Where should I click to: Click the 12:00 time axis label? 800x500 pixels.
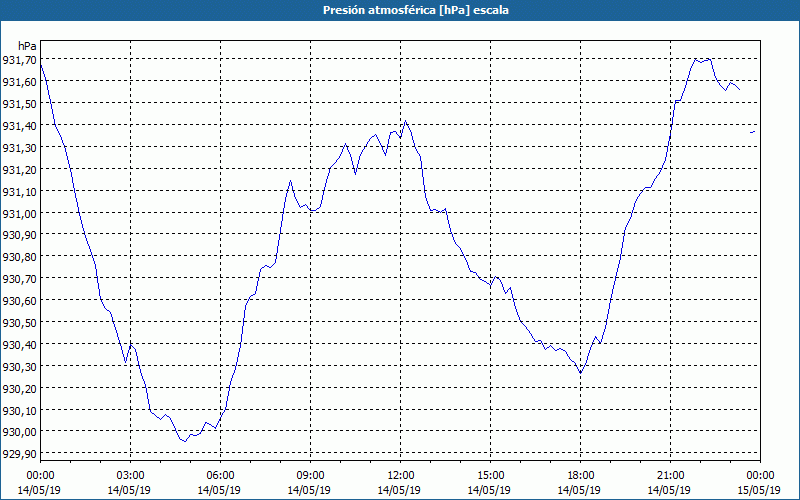coord(400,476)
